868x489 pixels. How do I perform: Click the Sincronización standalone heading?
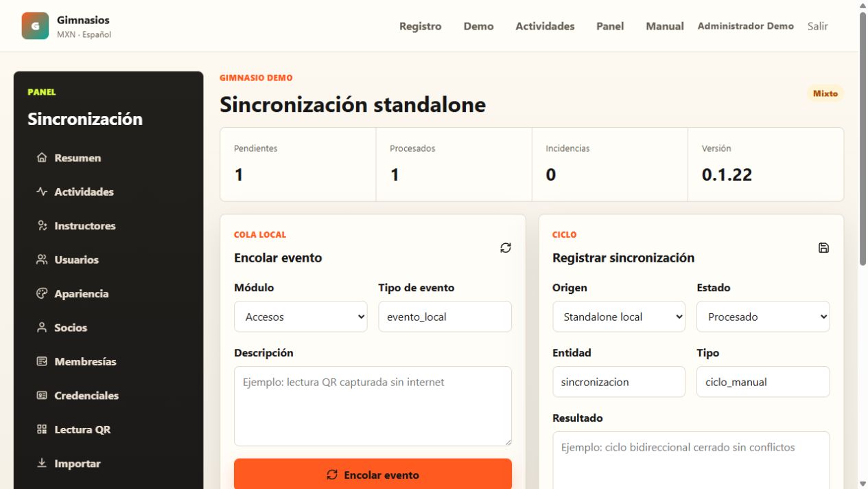353,104
